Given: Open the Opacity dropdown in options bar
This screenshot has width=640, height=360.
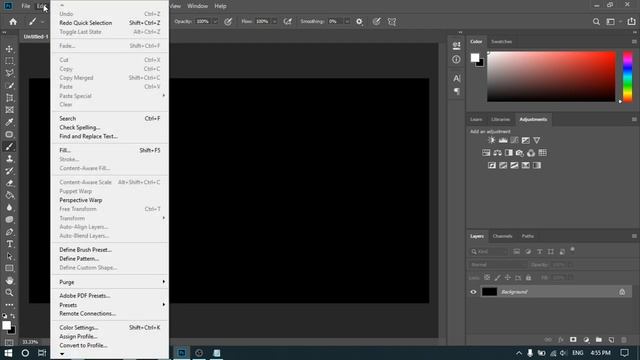Looking at the screenshot, I should coord(215,22).
